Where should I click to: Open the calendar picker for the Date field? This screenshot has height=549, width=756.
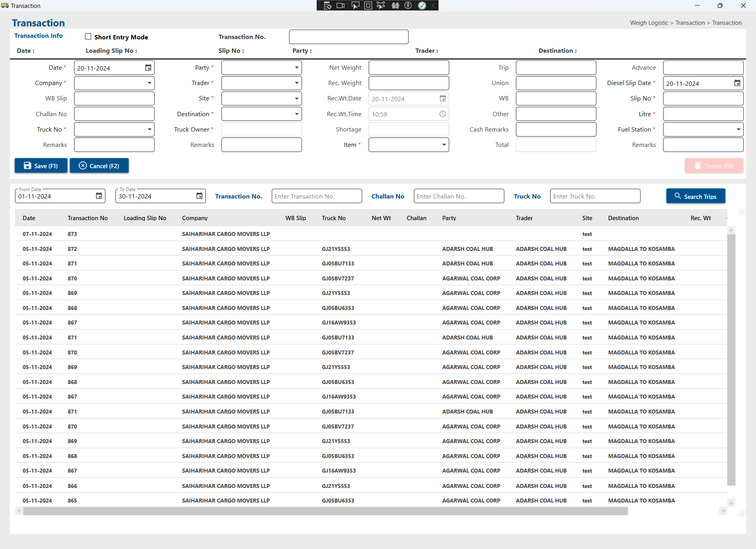148,67
